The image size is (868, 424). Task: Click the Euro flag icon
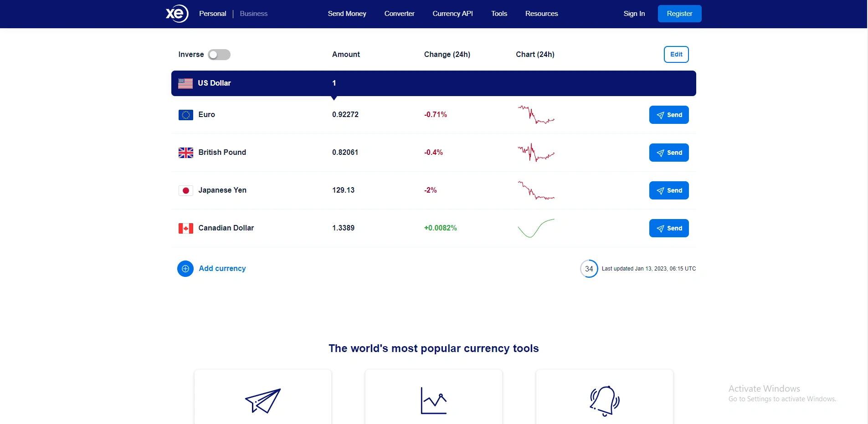[186, 115]
